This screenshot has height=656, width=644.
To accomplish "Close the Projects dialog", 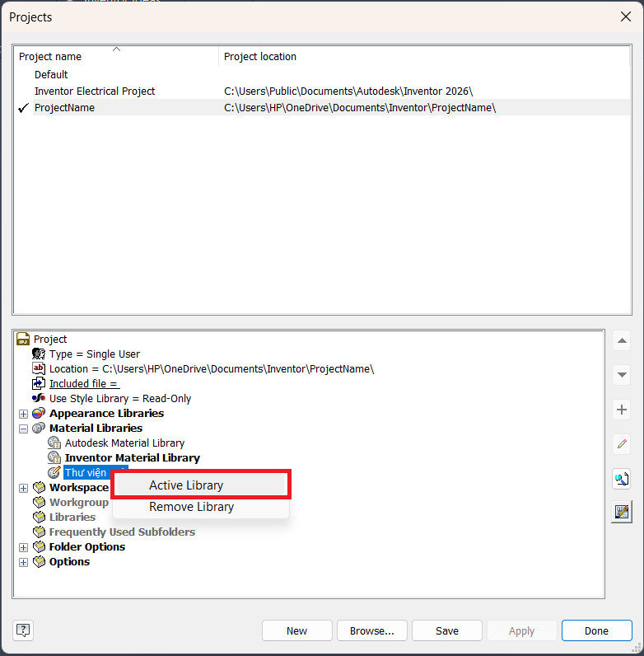I will click(x=626, y=16).
